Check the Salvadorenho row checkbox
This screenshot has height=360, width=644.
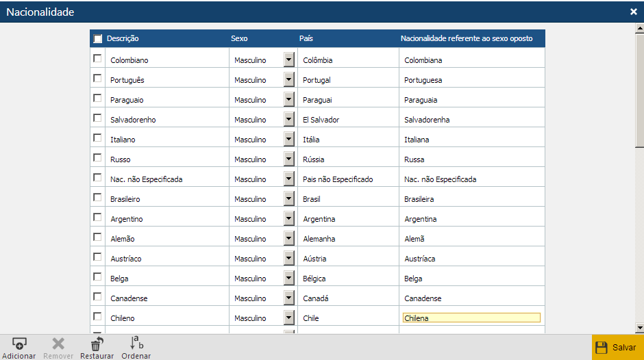tap(97, 118)
